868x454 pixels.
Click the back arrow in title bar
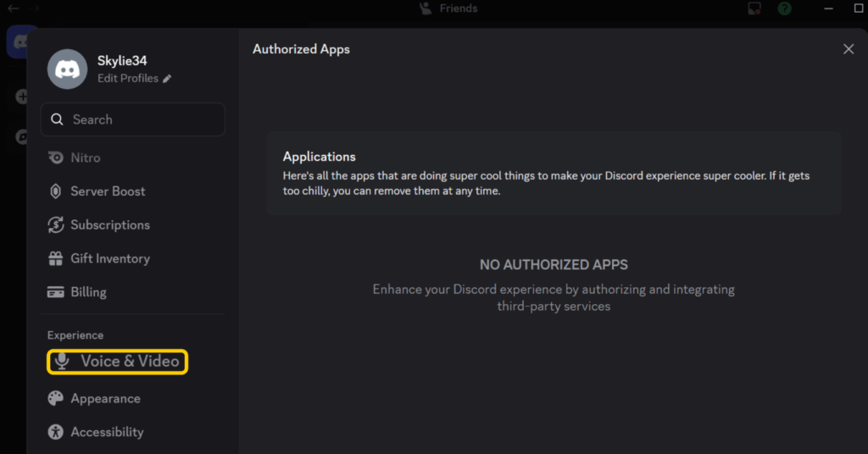(14, 8)
